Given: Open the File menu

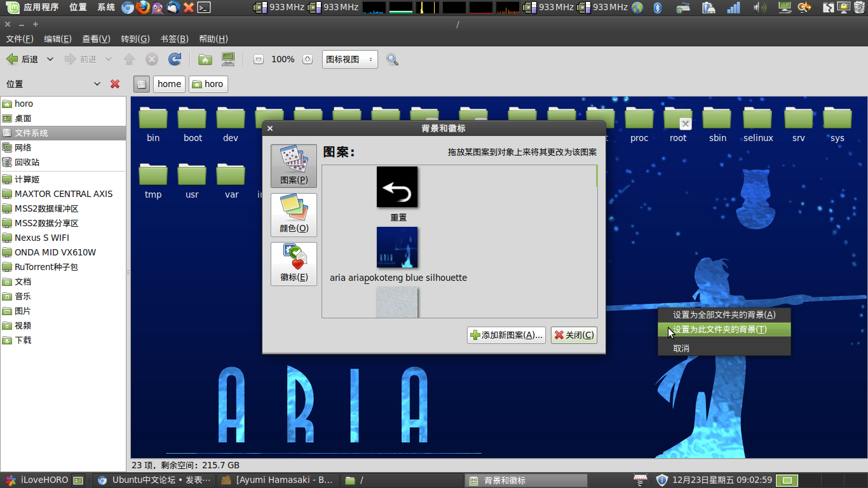Looking at the screenshot, I should [x=19, y=39].
